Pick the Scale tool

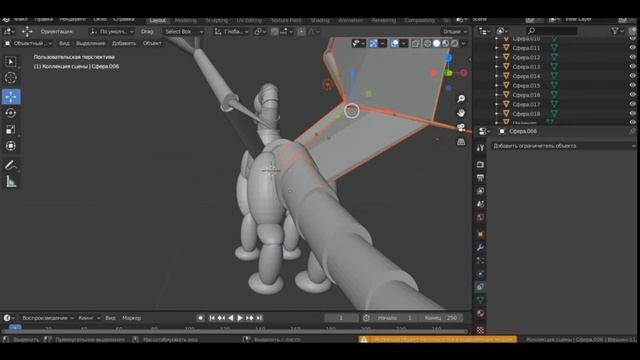coord(11,130)
